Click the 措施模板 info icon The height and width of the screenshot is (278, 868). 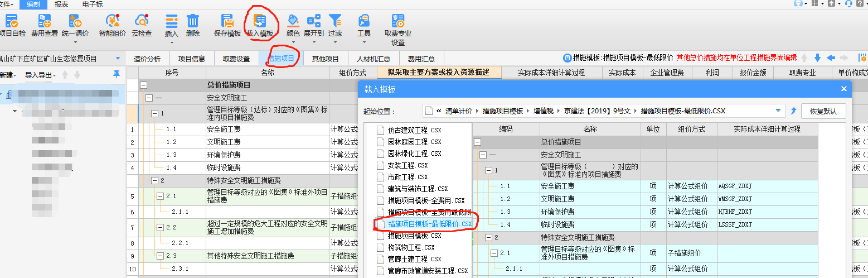point(568,57)
